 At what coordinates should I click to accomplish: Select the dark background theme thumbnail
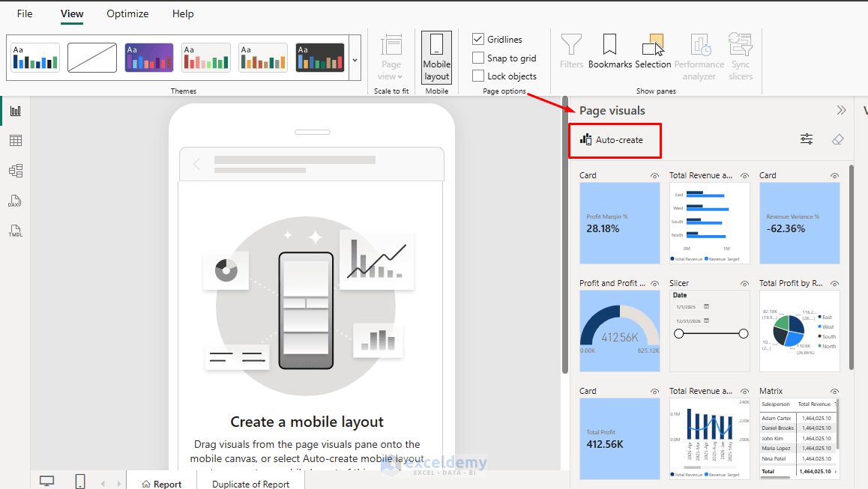[320, 58]
